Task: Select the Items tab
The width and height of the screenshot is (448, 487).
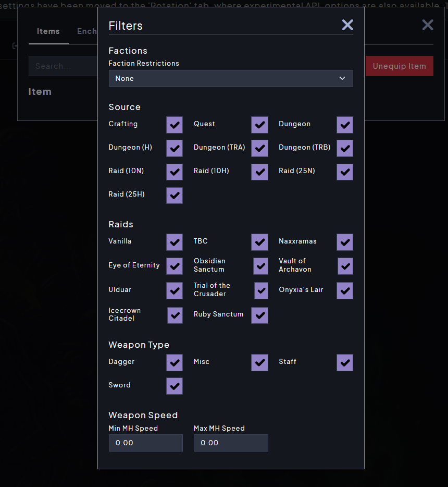Action: pyautogui.click(x=48, y=31)
